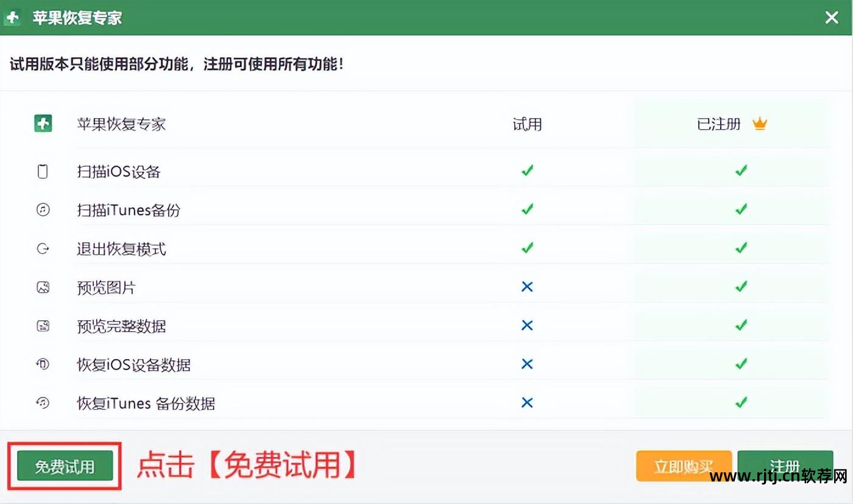Click the registered checkmark for 扫描iOS设备
Image resolution: width=853 pixels, height=504 pixels.
pyautogui.click(x=741, y=170)
